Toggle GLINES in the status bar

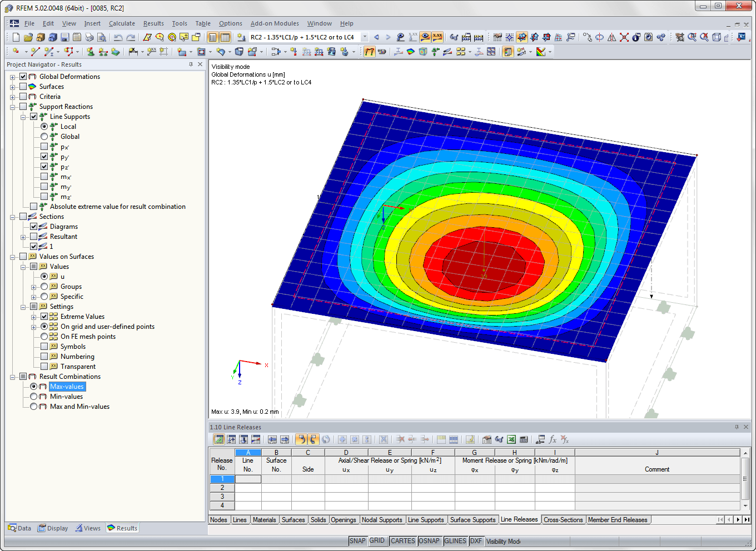(455, 540)
